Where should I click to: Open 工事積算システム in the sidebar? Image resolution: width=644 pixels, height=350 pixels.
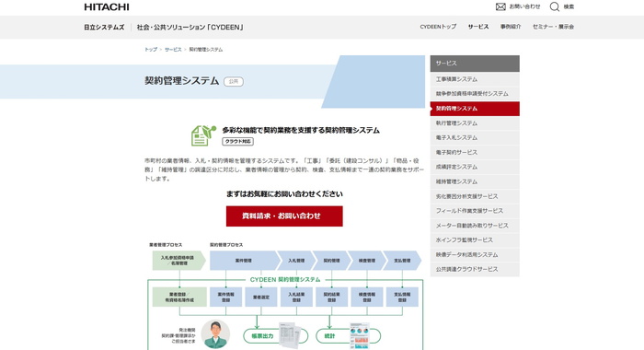pos(475,79)
